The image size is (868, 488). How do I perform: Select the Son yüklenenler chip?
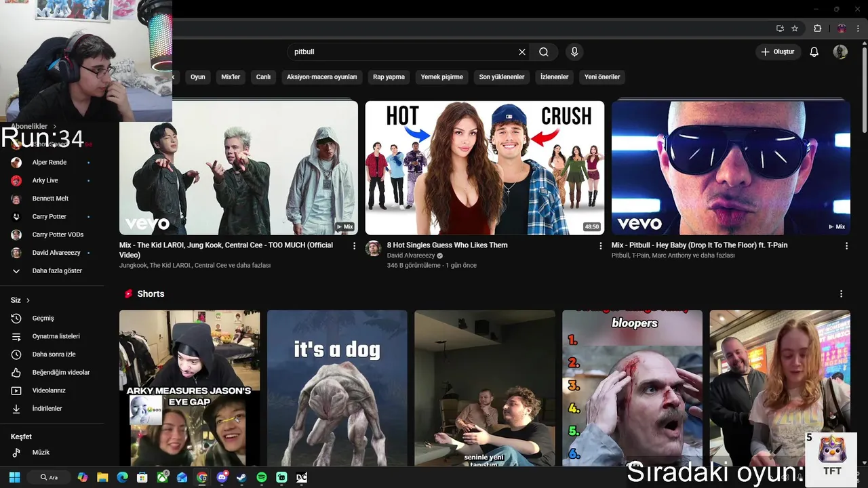(x=502, y=77)
